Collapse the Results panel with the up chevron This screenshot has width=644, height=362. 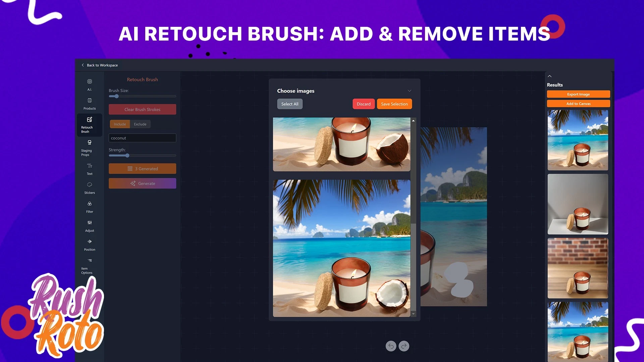(550, 76)
